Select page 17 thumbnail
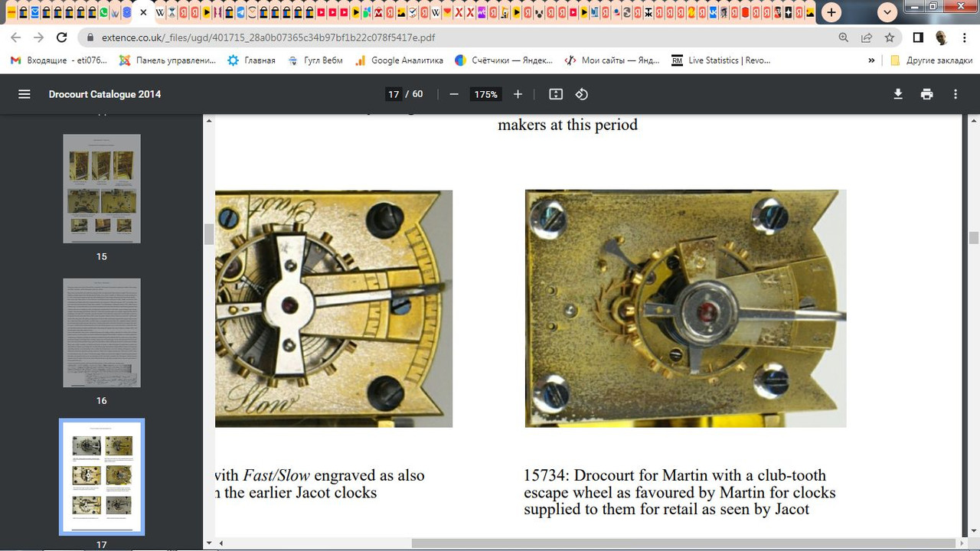Viewport: 980px width, 551px height. point(102,477)
